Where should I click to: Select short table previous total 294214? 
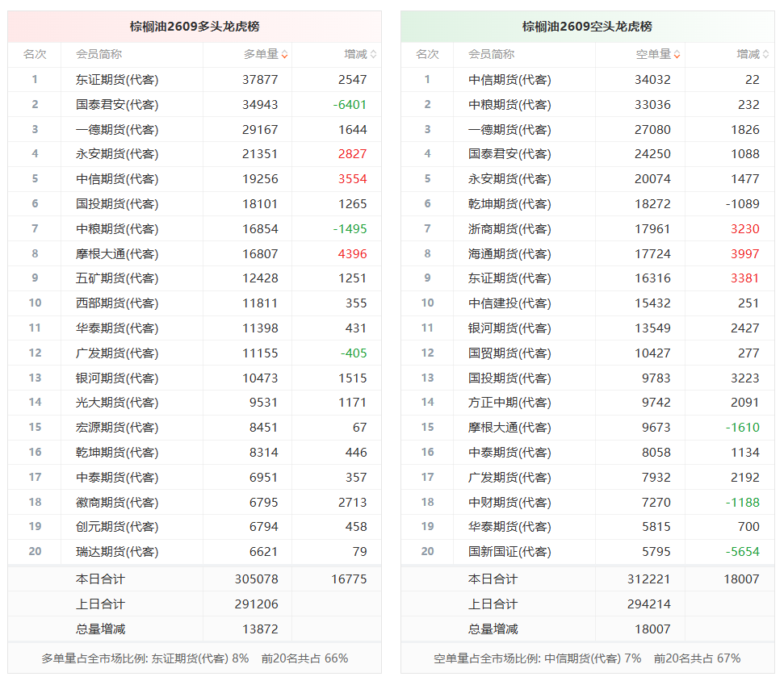(x=649, y=604)
